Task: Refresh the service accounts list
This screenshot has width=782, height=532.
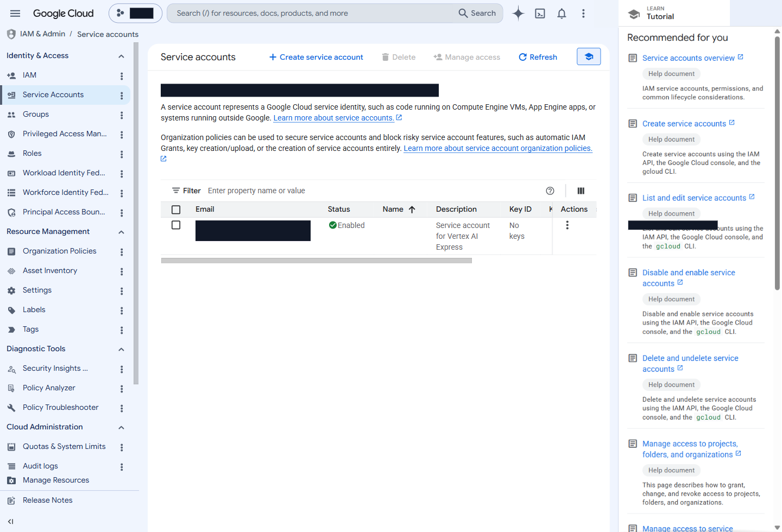Action: pos(538,57)
